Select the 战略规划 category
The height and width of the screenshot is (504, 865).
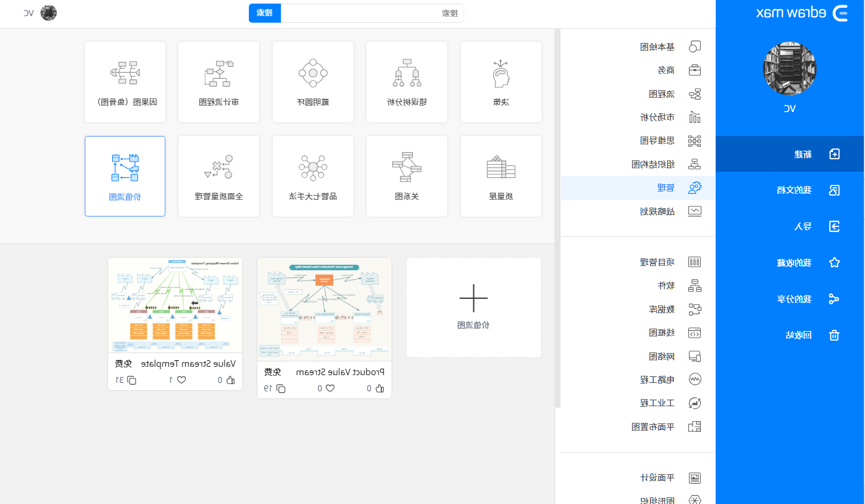tap(638, 211)
